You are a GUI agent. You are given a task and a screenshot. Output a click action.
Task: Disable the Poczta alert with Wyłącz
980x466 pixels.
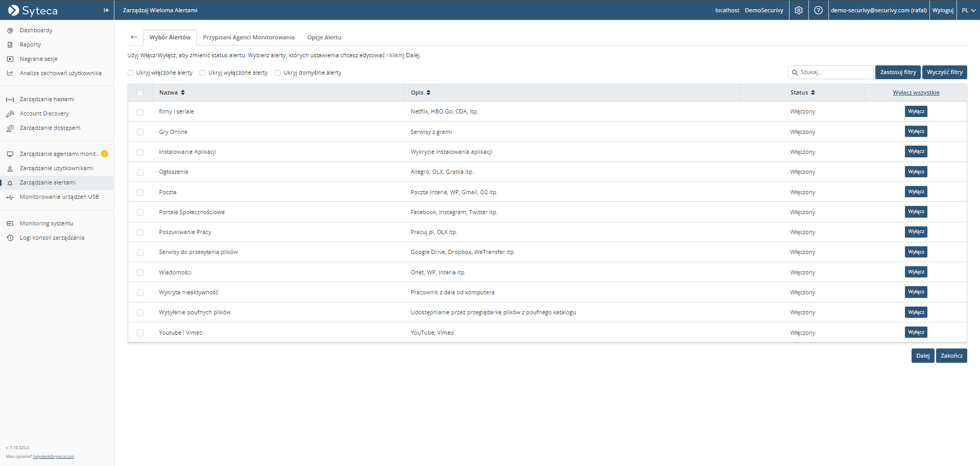tap(916, 192)
